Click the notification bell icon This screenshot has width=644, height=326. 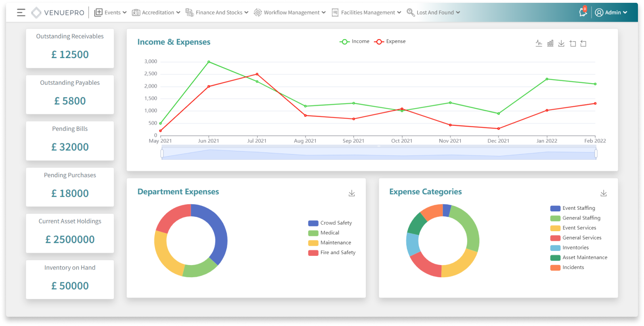(583, 13)
